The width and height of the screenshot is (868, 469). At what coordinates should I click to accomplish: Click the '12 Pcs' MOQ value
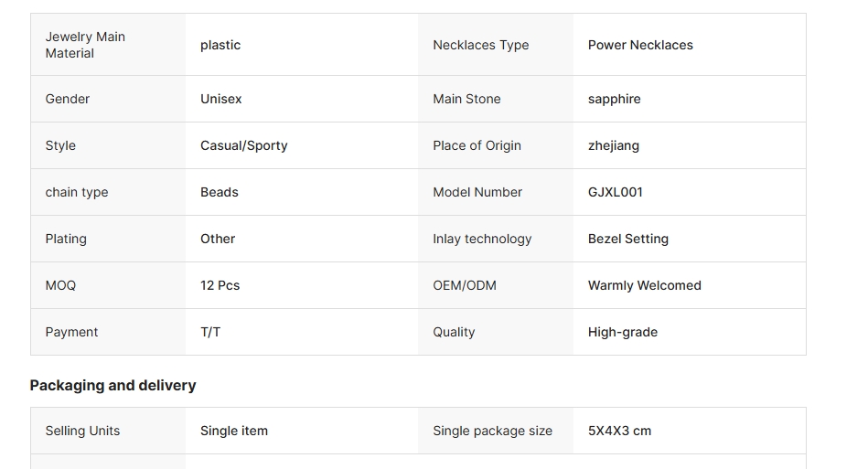[220, 285]
